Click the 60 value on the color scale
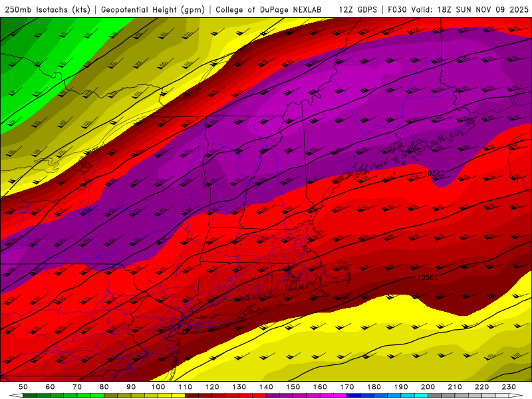This screenshot has width=532, height=399. [x=51, y=387]
